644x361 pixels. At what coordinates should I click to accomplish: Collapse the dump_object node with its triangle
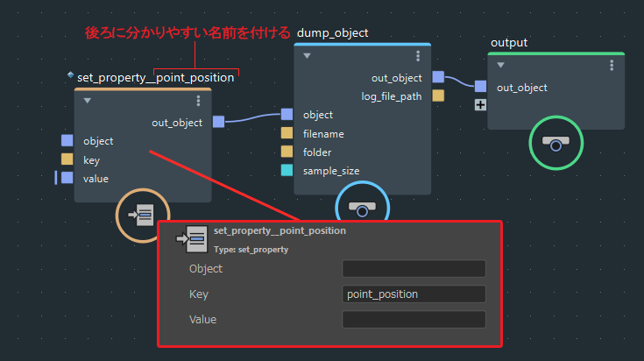307,56
